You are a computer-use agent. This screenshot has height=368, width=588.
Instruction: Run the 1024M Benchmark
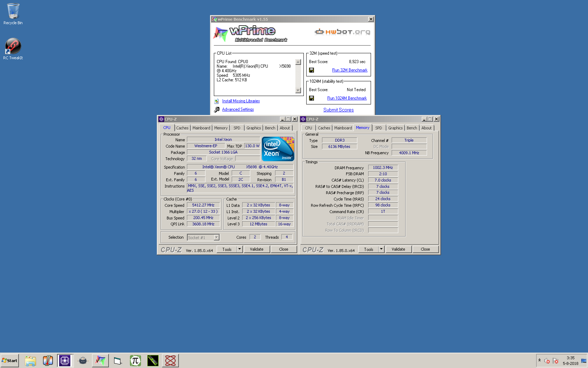click(x=347, y=98)
